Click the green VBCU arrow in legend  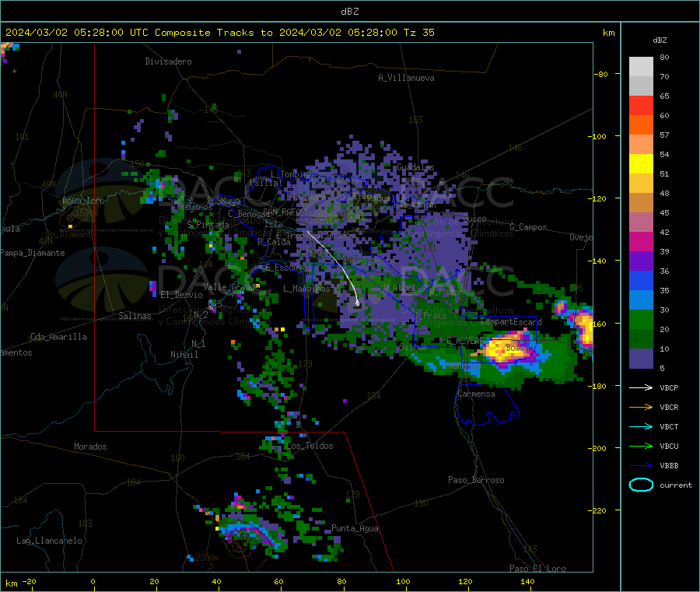[x=641, y=446]
